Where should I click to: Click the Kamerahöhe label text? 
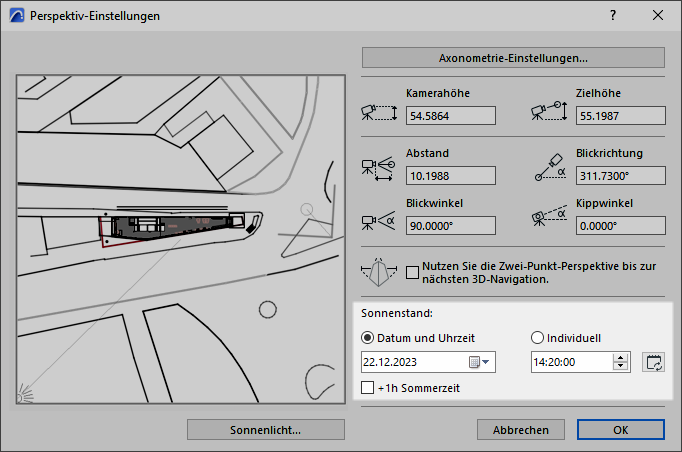coord(438,93)
